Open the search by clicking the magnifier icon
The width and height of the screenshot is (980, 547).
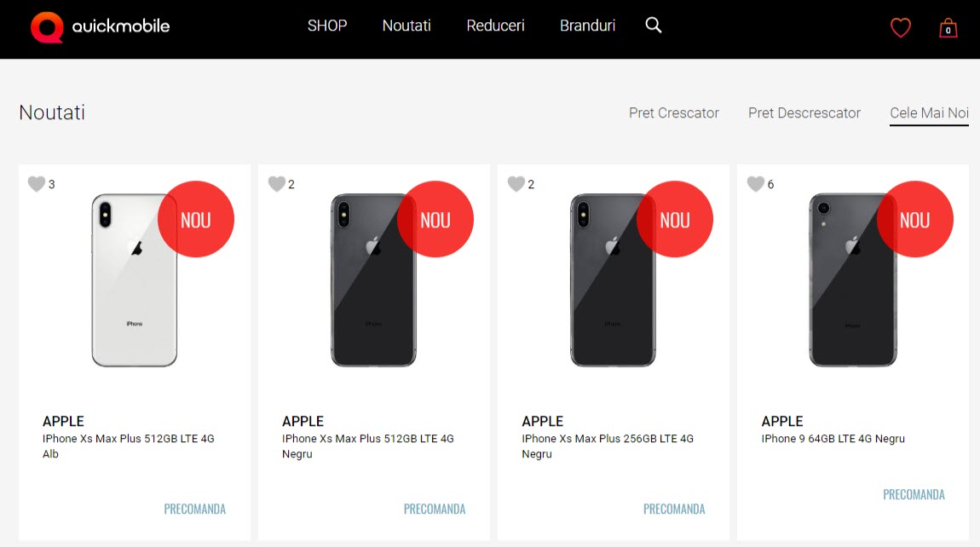click(x=654, y=26)
